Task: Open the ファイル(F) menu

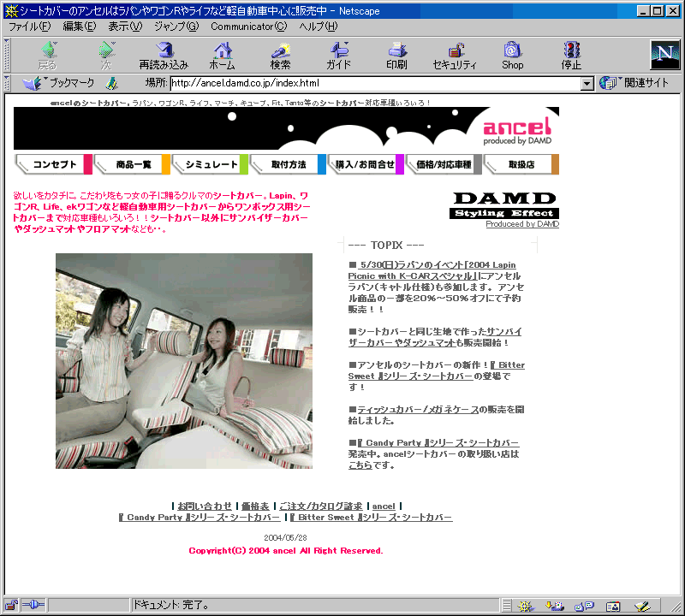Action: coord(30,27)
